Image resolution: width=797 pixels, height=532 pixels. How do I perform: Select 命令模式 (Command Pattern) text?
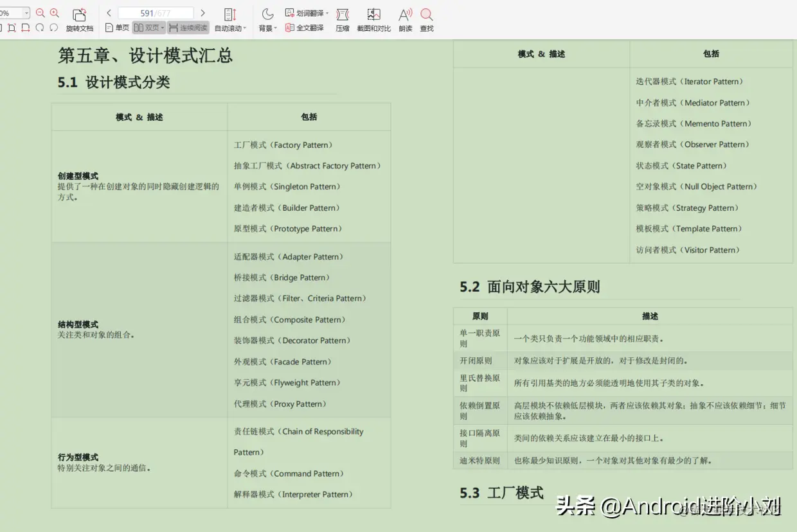click(x=289, y=474)
